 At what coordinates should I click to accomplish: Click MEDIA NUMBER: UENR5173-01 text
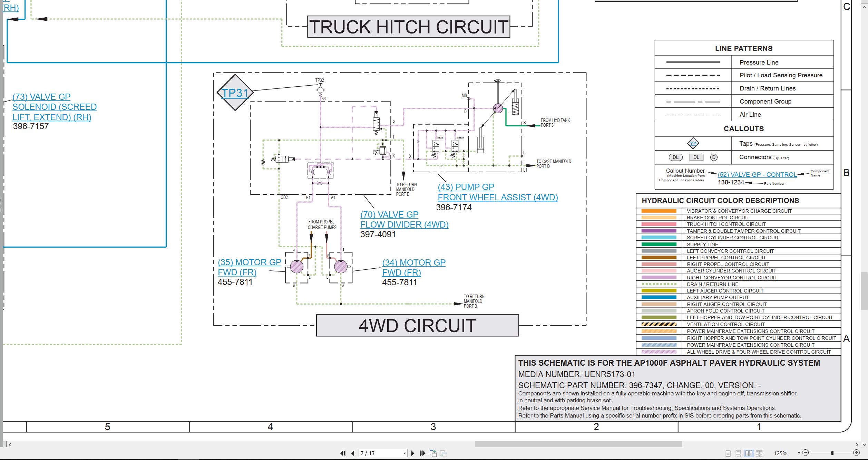coord(576,374)
